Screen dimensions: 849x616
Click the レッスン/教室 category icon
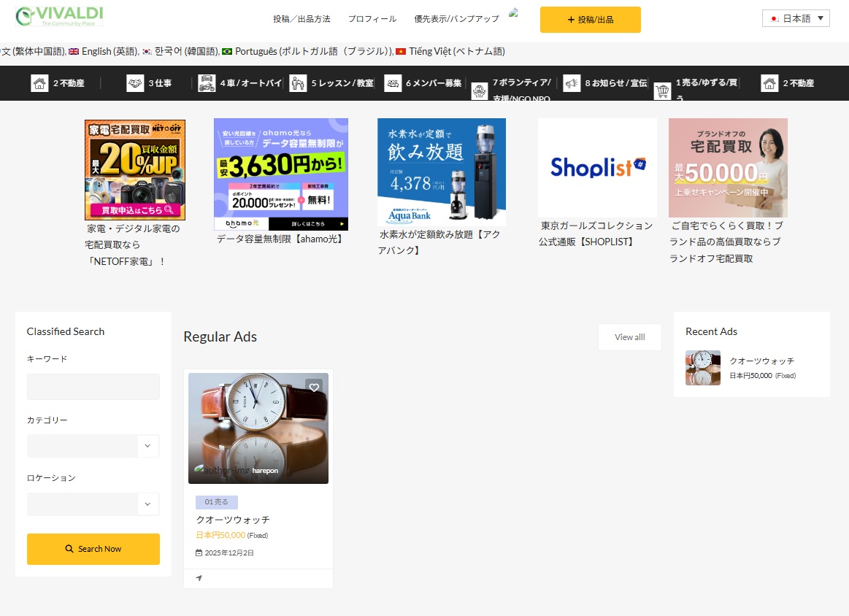click(298, 83)
